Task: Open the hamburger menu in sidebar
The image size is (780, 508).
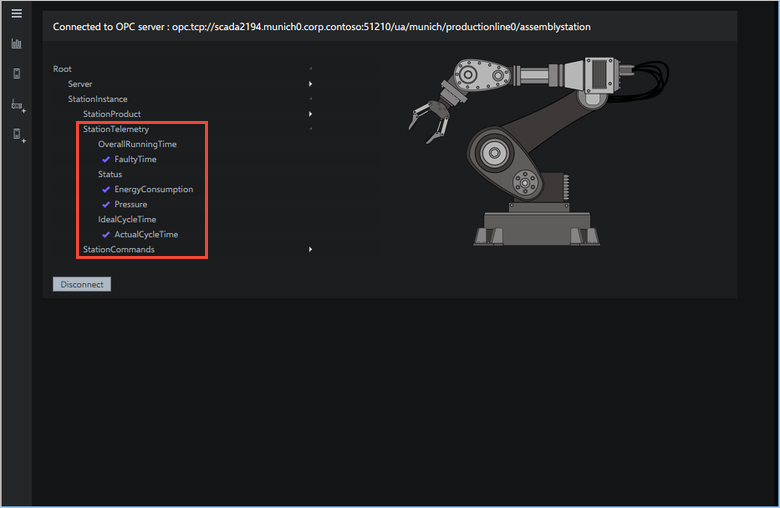Action: click(x=16, y=13)
